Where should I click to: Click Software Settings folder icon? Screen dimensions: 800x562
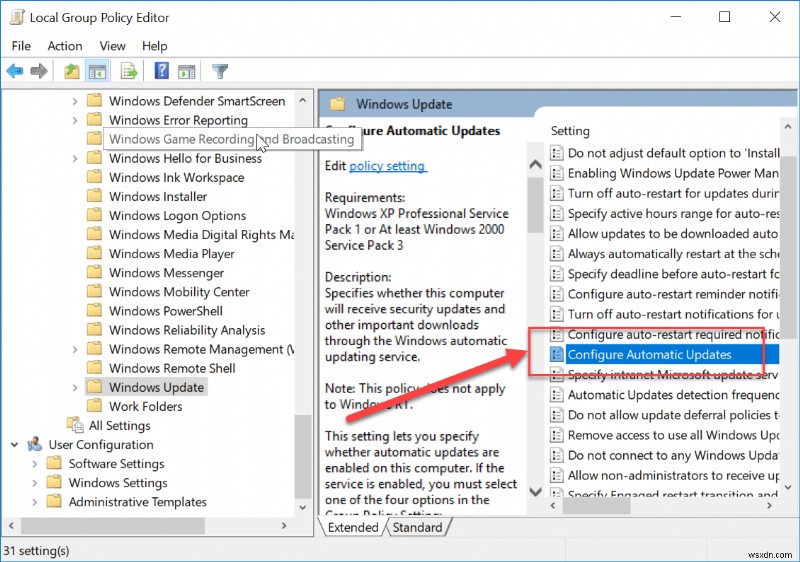click(x=54, y=463)
